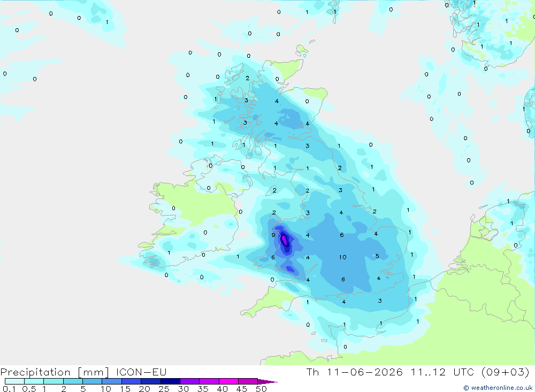Image resolution: width=535 pixels, height=392 pixels.
Task: Click the '9' rainfall value over Wales
Action: tap(273, 235)
